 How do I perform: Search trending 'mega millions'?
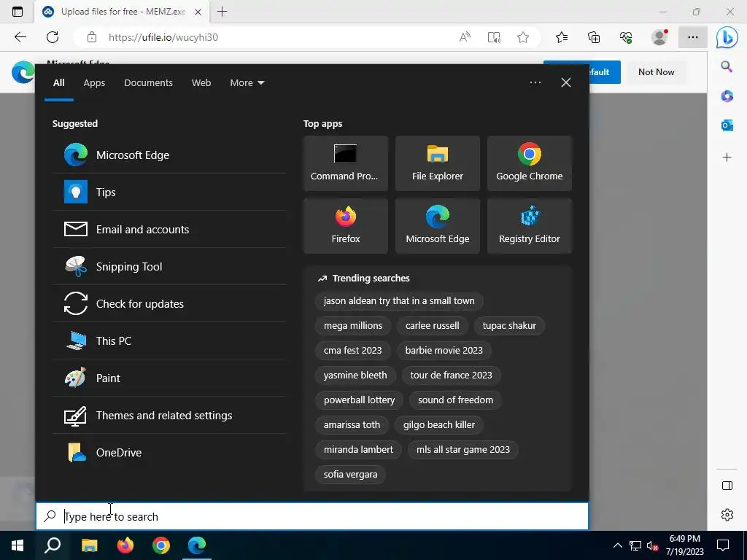pos(352,326)
